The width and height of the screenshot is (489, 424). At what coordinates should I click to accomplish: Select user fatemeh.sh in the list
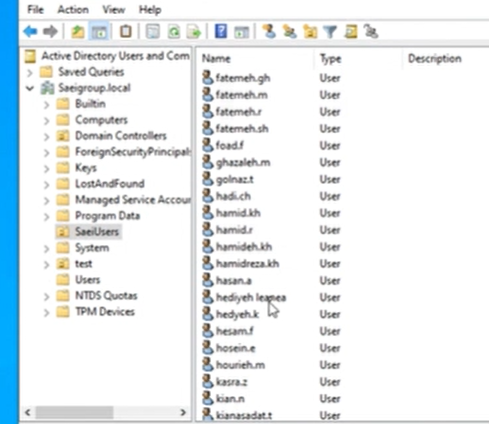(242, 129)
